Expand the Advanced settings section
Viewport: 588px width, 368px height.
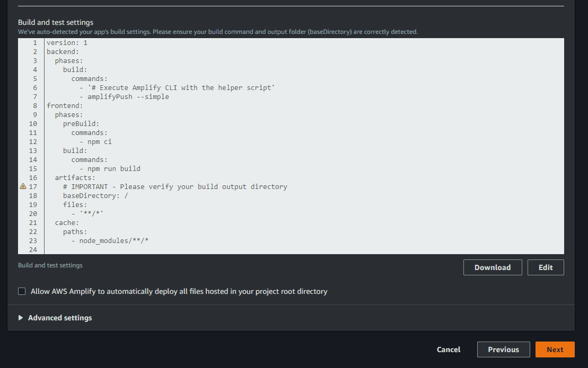[55, 318]
